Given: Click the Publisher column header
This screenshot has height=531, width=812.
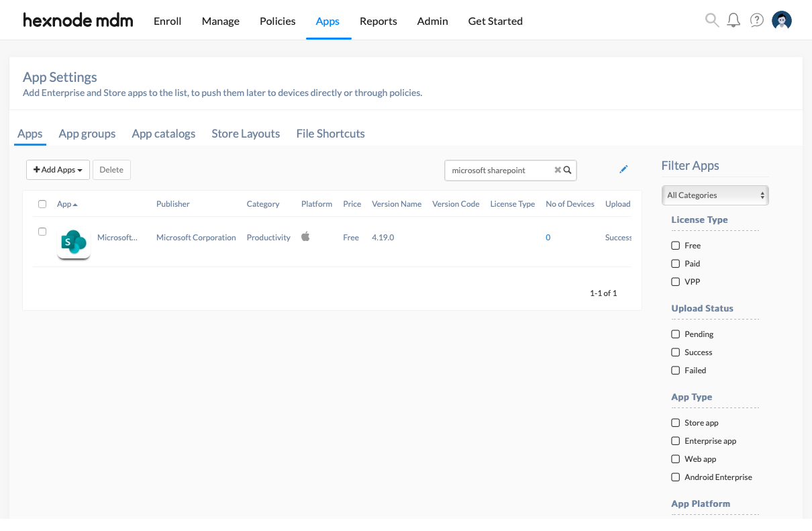Looking at the screenshot, I should [x=173, y=204].
